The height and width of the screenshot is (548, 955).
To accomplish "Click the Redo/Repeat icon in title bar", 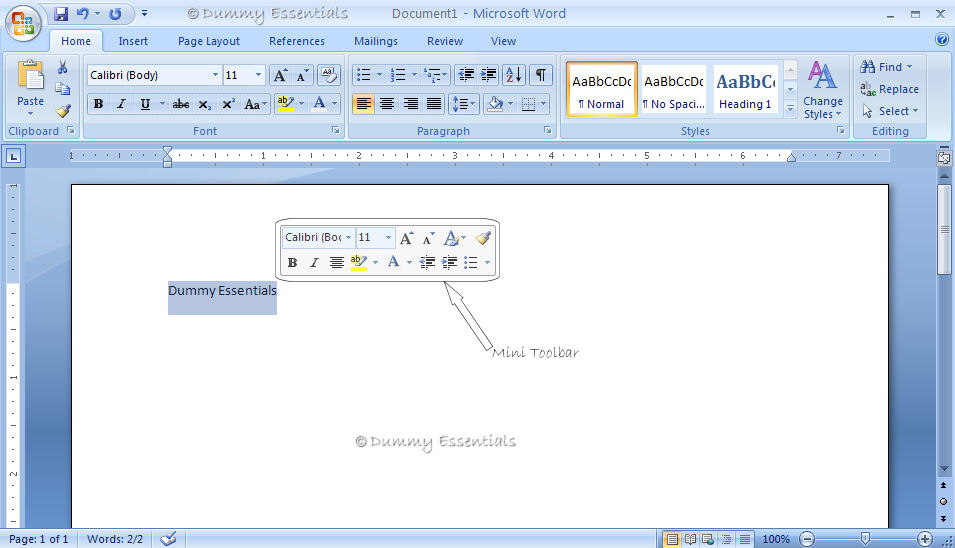I will (x=115, y=13).
